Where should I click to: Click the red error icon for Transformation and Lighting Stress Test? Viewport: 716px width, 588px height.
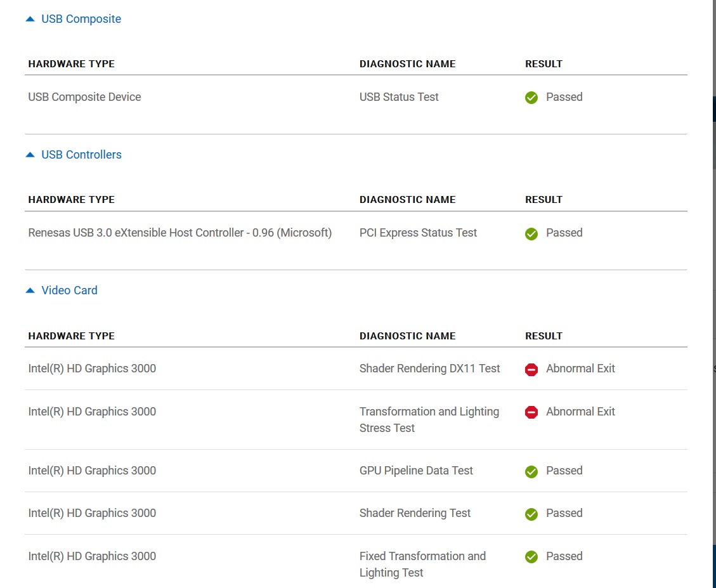531,412
